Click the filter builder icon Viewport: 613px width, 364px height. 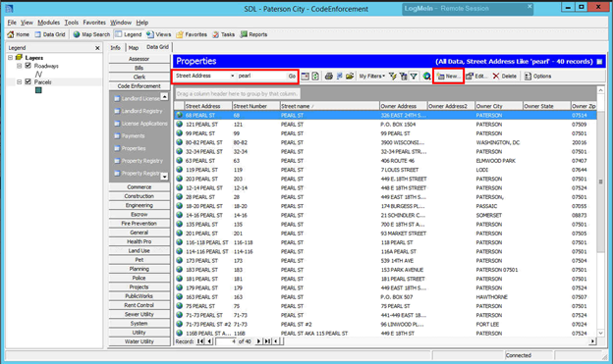point(404,77)
